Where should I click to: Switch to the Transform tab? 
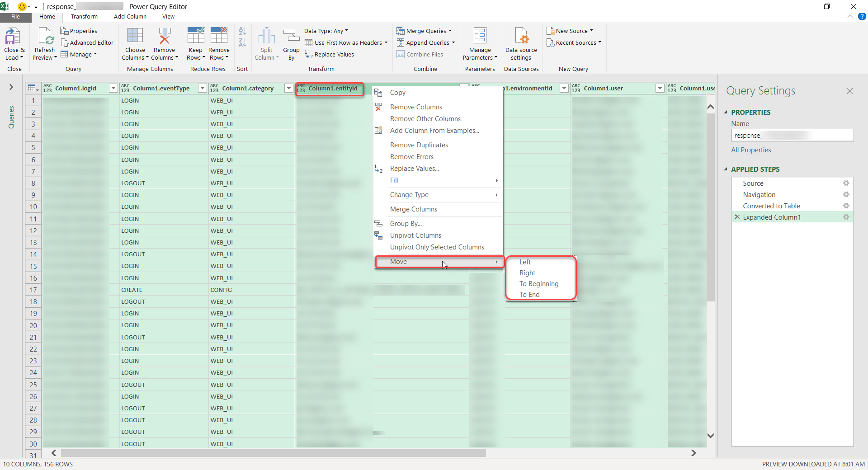pyautogui.click(x=84, y=16)
